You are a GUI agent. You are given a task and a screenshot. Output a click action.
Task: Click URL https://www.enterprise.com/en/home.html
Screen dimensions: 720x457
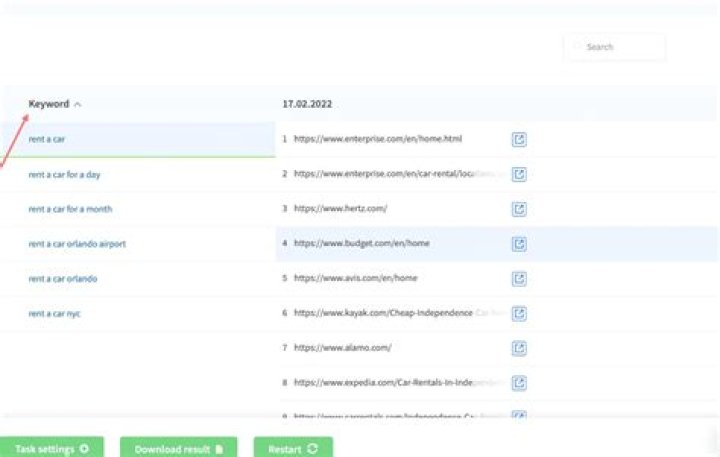tap(378, 139)
